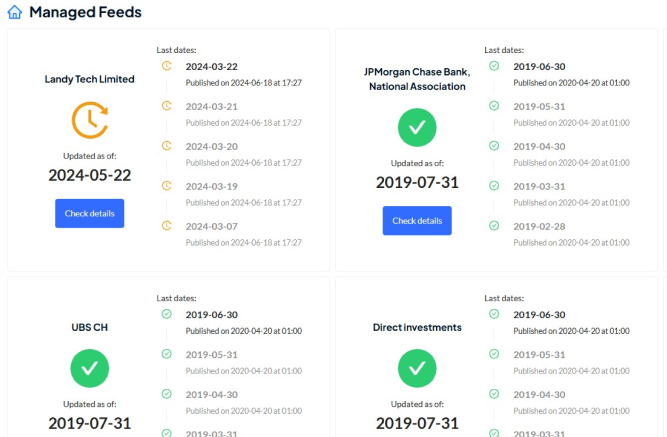The height and width of the screenshot is (437, 667).
Task: Click JPMorgan check icon beside 2019-04-30
Action: (x=494, y=146)
